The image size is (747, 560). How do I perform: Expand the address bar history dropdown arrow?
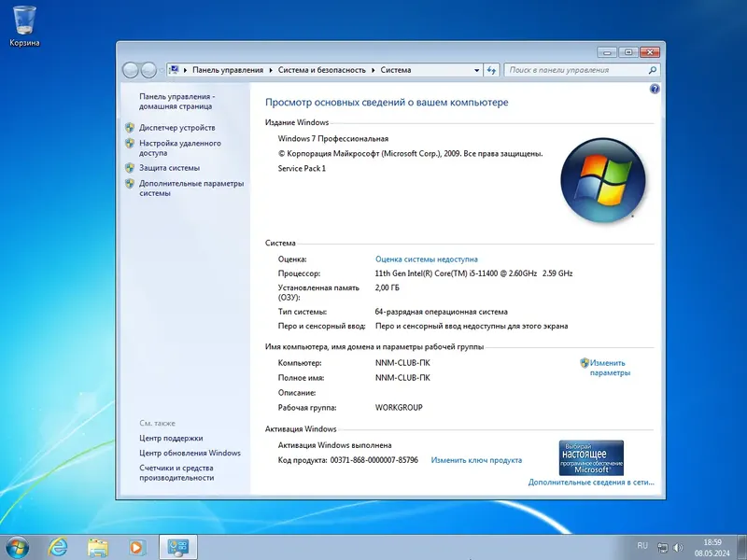[x=476, y=71]
